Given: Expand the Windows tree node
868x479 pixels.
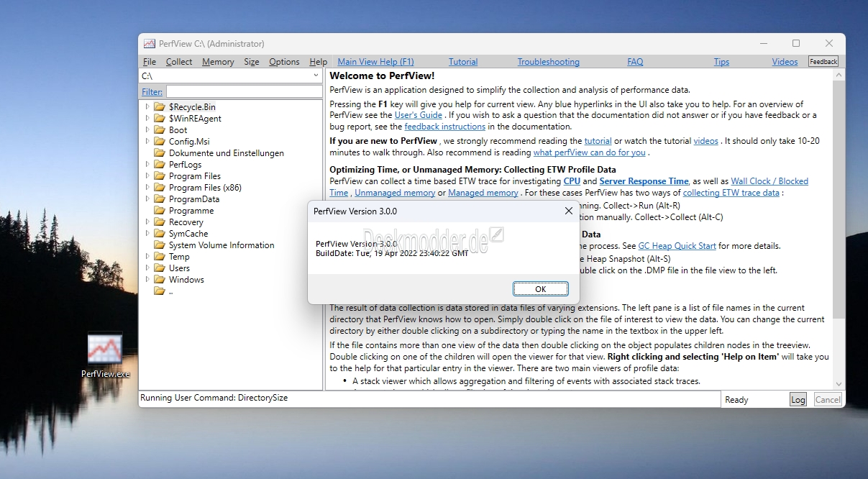Looking at the screenshot, I should pos(147,280).
